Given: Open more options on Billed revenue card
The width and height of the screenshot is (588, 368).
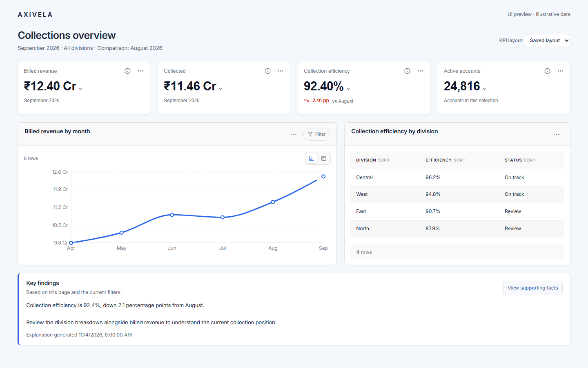Looking at the screenshot, I should click(x=140, y=71).
